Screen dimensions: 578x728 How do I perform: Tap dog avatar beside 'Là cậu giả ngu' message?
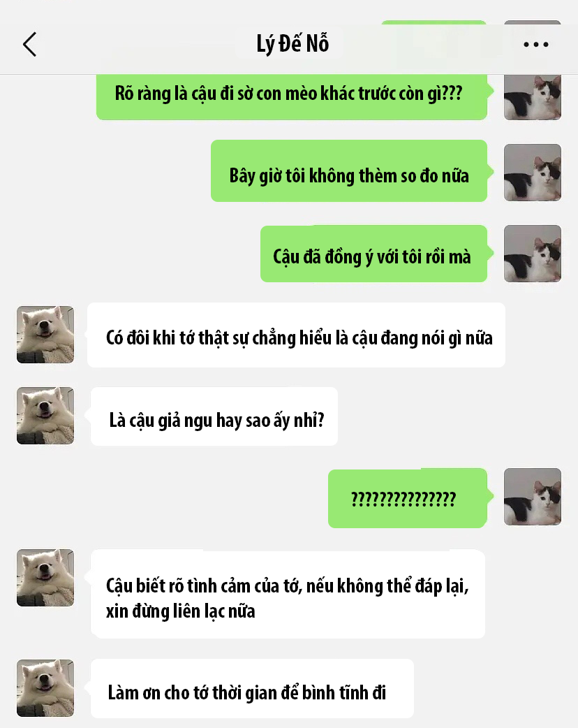pyautogui.click(x=45, y=416)
